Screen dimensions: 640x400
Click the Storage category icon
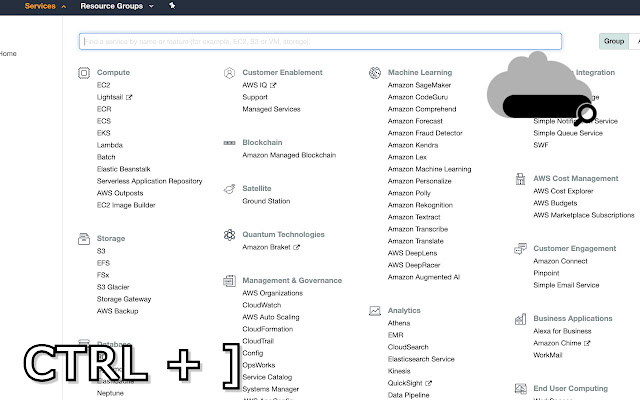pos(84,239)
